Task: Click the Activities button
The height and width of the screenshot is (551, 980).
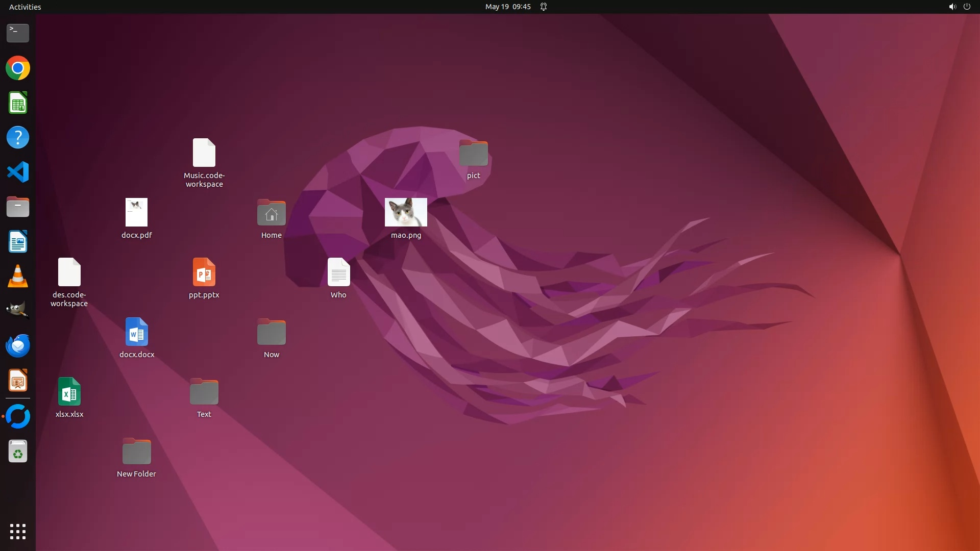Action: 25,7
